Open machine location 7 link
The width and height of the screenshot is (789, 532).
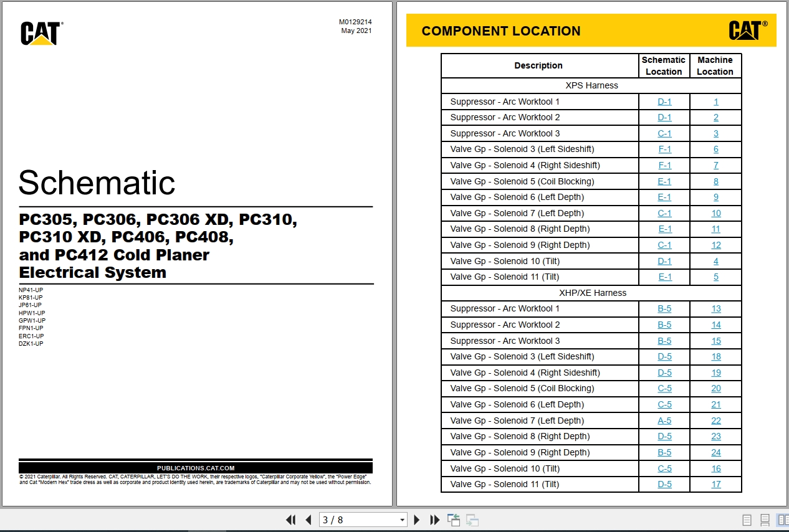pyautogui.click(x=716, y=165)
